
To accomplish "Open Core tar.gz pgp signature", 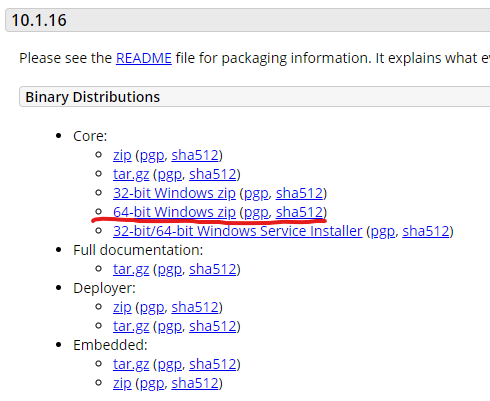I will [x=170, y=175].
